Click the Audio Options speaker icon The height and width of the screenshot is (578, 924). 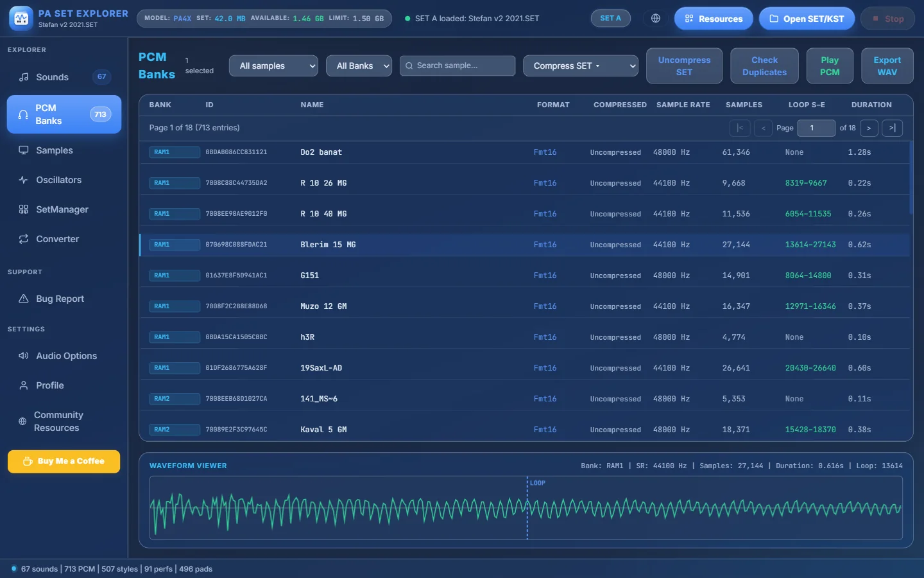tap(24, 356)
